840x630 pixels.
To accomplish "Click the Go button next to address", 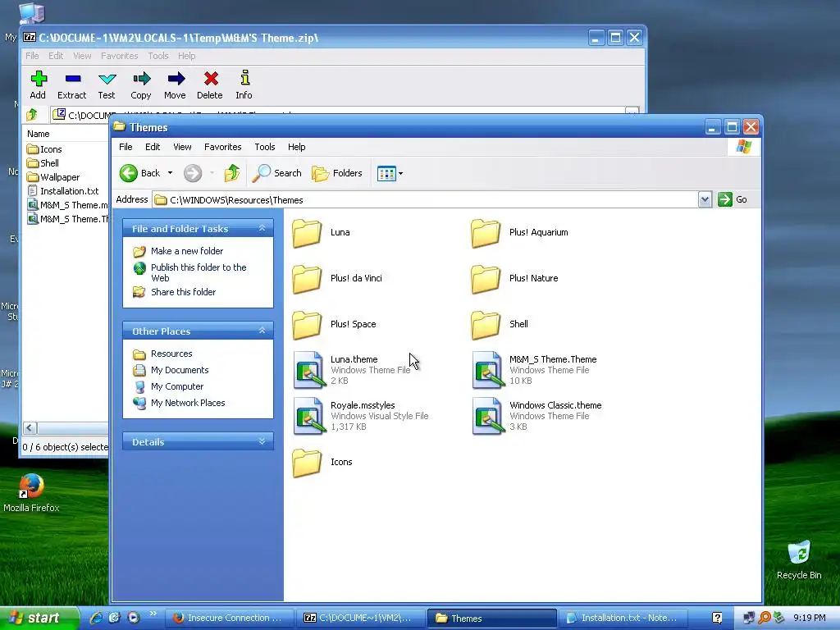I will click(x=733, y=199).
